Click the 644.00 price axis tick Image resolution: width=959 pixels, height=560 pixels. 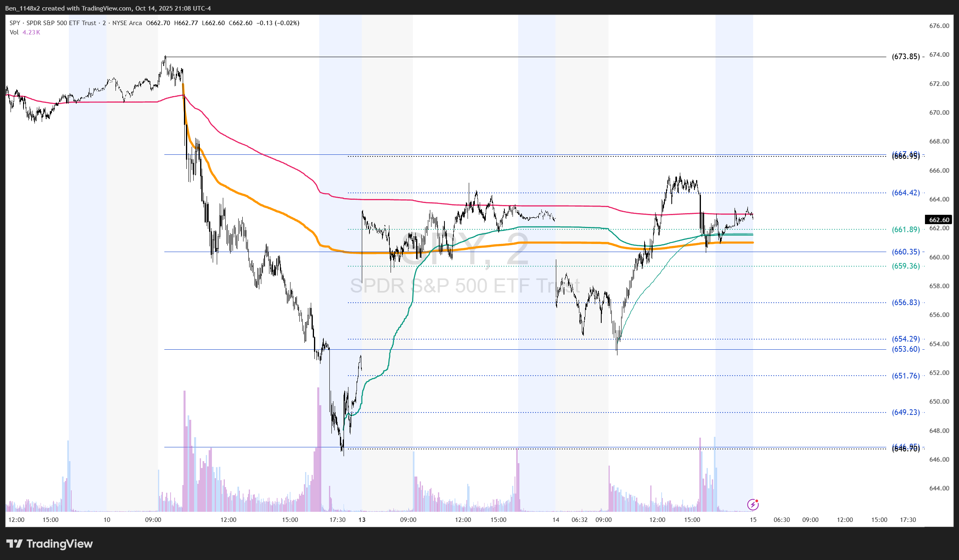(x=939, y=488)
